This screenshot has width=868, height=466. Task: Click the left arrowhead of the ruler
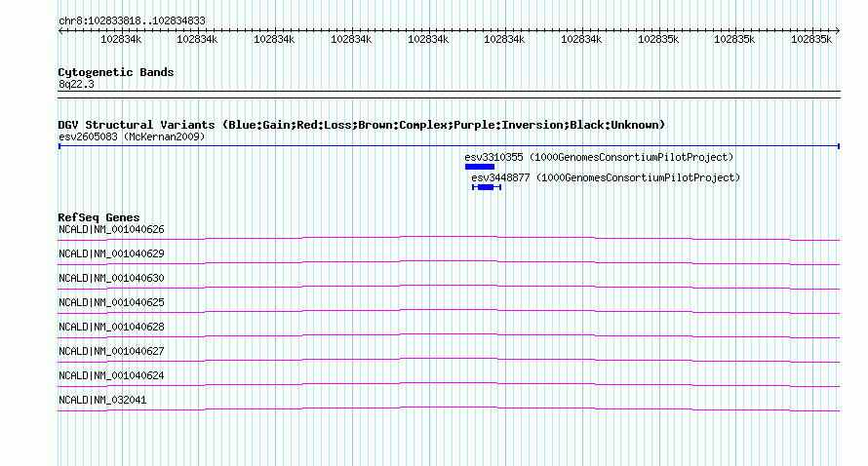(x=60, y=30)
